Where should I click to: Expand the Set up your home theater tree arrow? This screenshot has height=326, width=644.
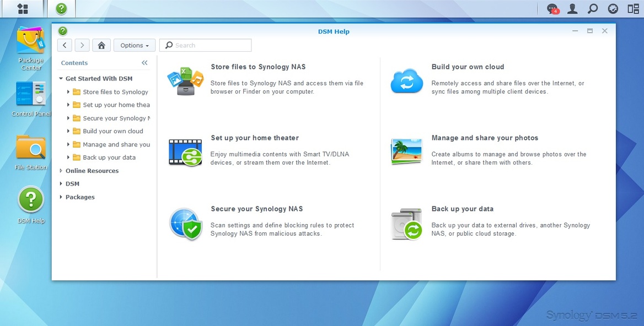point(68,105)
